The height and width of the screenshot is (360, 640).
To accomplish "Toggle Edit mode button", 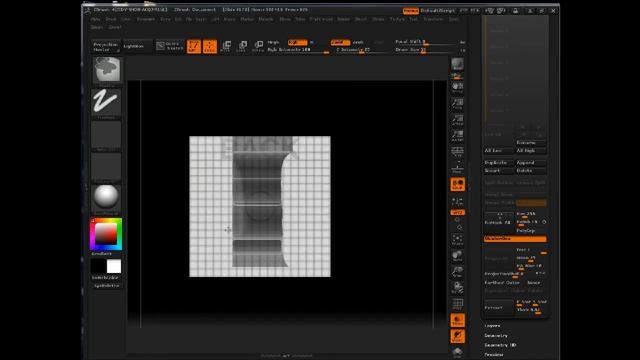I will (194, 46).
